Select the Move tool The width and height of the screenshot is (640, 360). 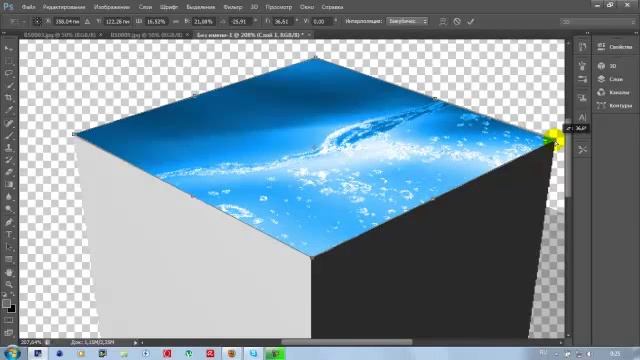(x=9, y=48)
